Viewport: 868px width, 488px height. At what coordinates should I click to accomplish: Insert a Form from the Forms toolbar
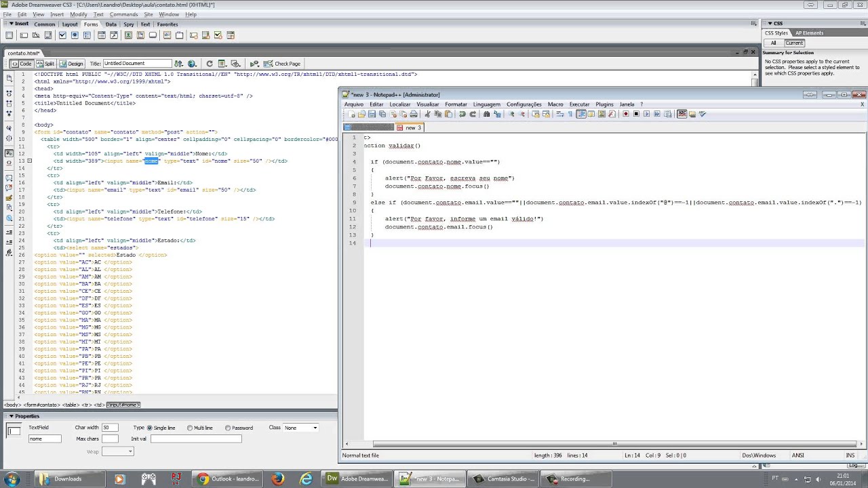pos(9,35)
